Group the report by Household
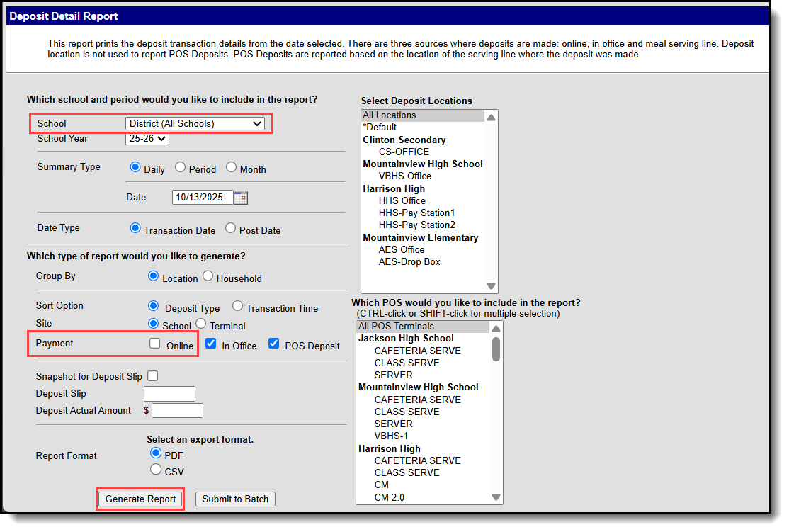Screen dimensions: 789x532 [208, 277]
